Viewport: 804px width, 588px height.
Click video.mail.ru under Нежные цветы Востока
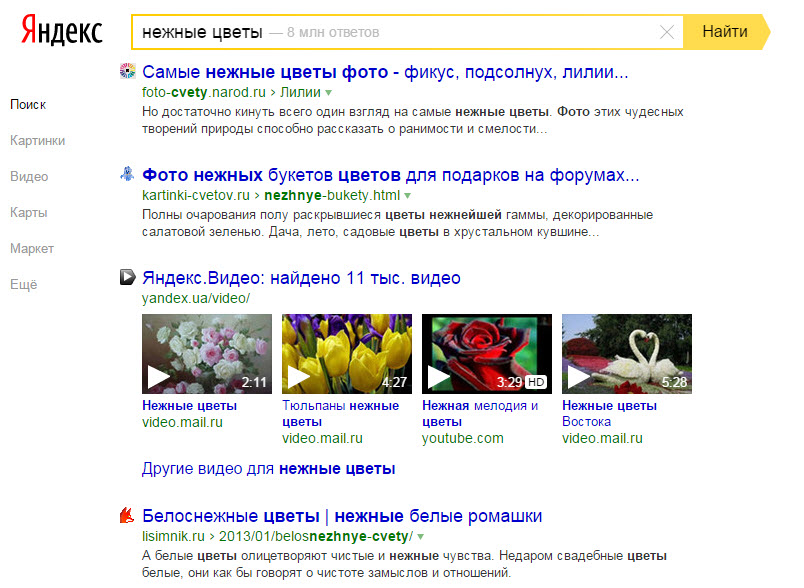(x=602, y=439)
